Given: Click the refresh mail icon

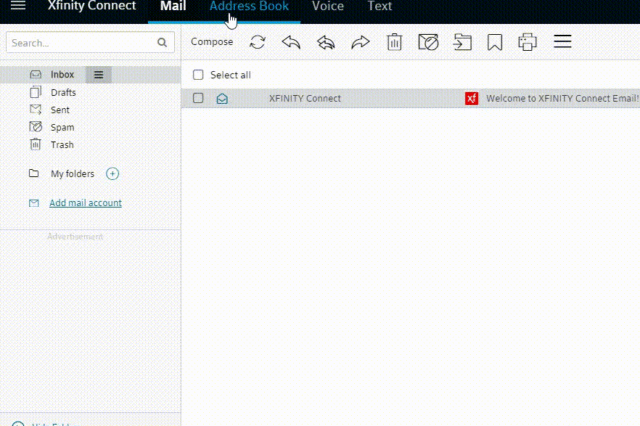Looking at the screenshot, I should [x=257, y=42].
